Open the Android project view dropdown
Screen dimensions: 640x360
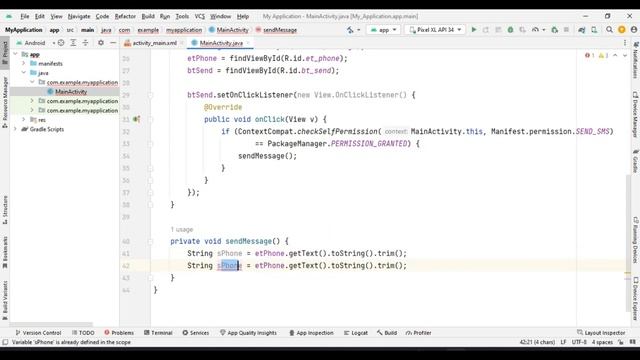tap(36, 43)
